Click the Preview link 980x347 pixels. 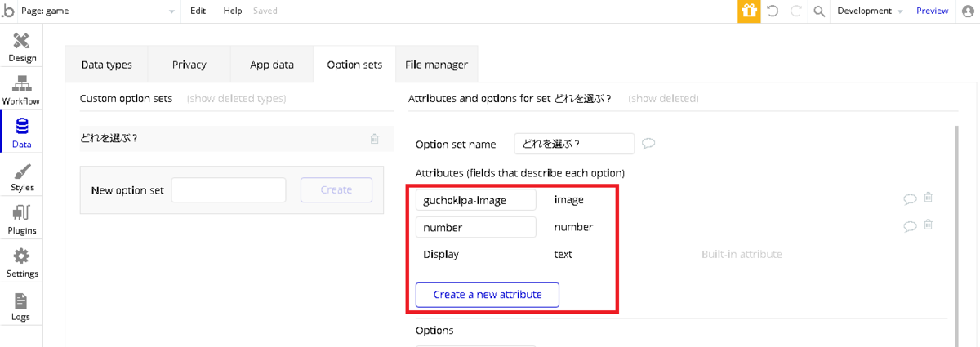point(932,11)
